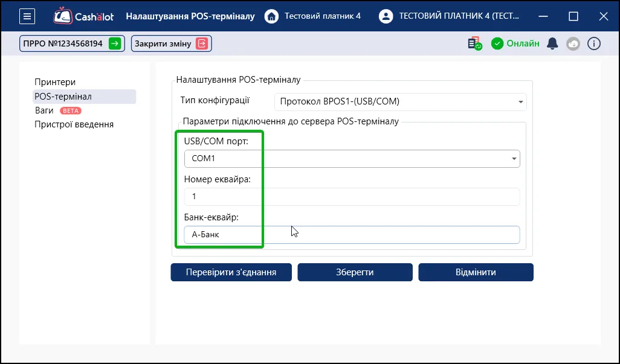Click the home icon beside Тестовий платник 4

(x=271, y=16)
